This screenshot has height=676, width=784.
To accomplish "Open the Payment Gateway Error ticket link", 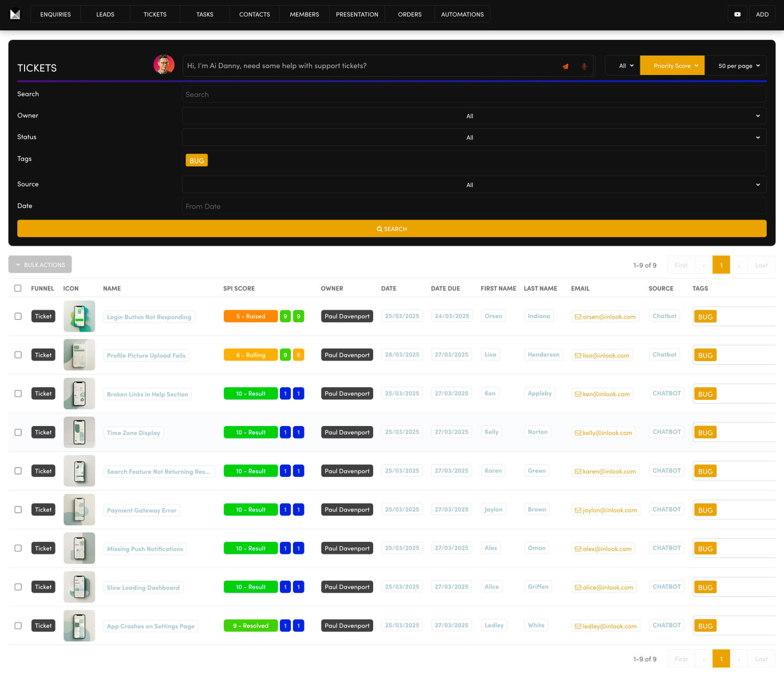I will point(142,510).
